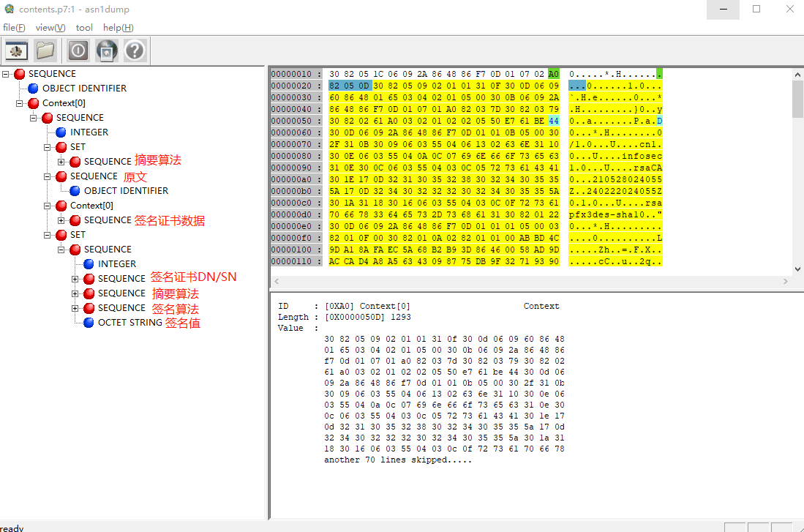Click the hex pane scroll down arrow
Viewport: 804px width, 532px height.
pyautogui.click(x=797, y=269)
